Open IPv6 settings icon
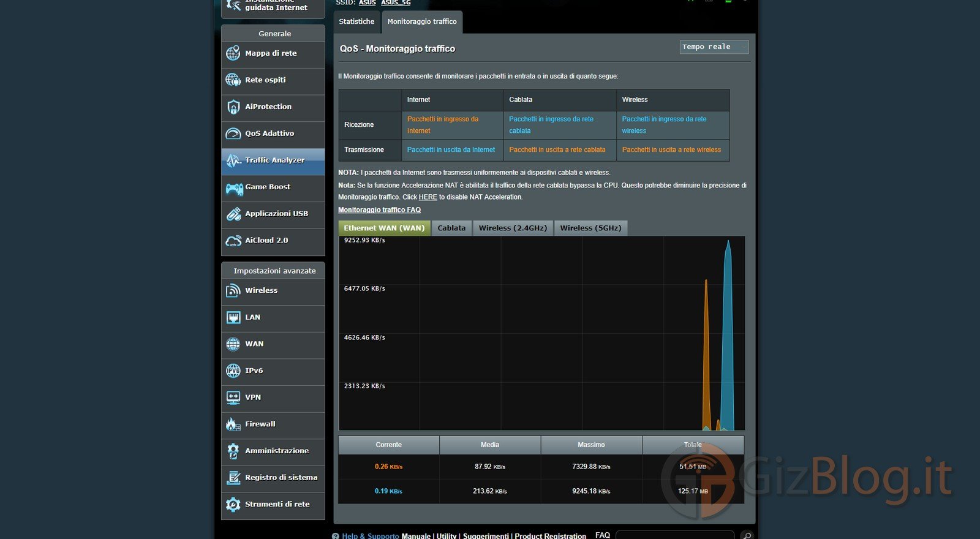980x539 pixels. 233,371
